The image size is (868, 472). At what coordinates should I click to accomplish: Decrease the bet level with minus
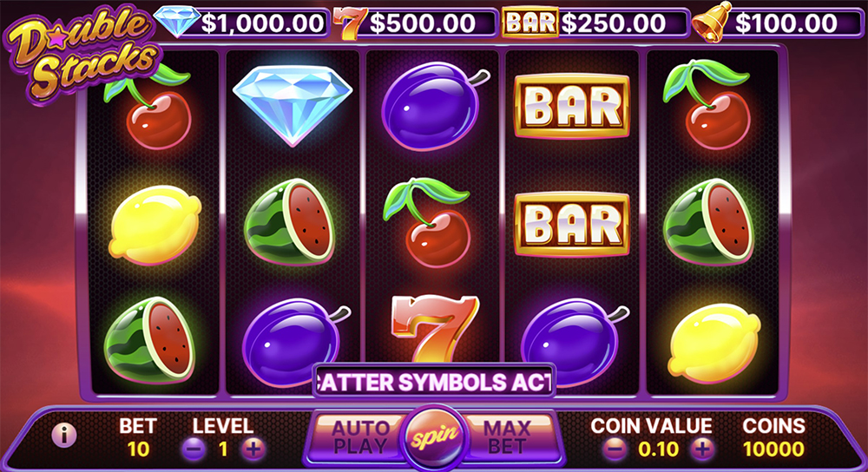click(194, 449)
